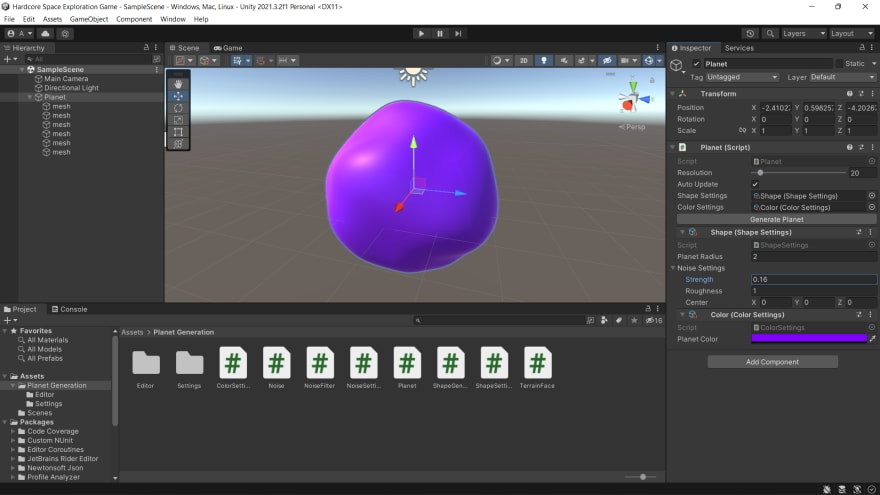Click the Generate Planet button
This screenshot has height=495, width=880.
point(777,219)
